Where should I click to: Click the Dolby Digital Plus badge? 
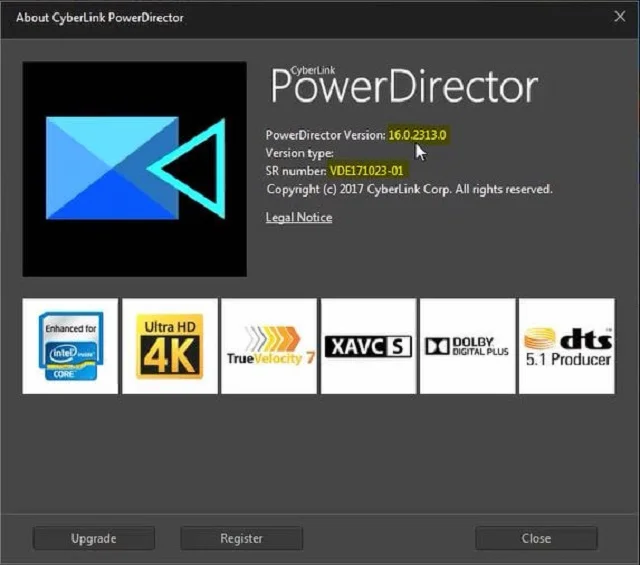(x=468, y=346)
